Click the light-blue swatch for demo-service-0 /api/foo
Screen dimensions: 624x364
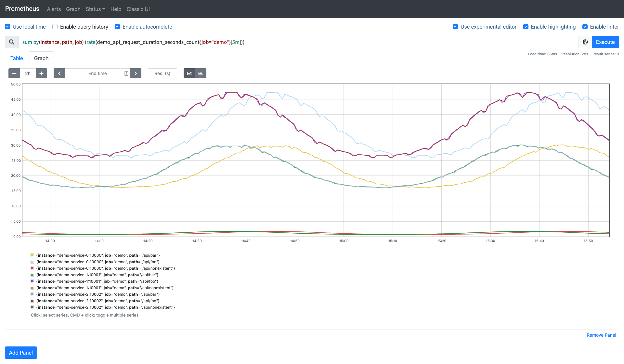pos(32,262)
